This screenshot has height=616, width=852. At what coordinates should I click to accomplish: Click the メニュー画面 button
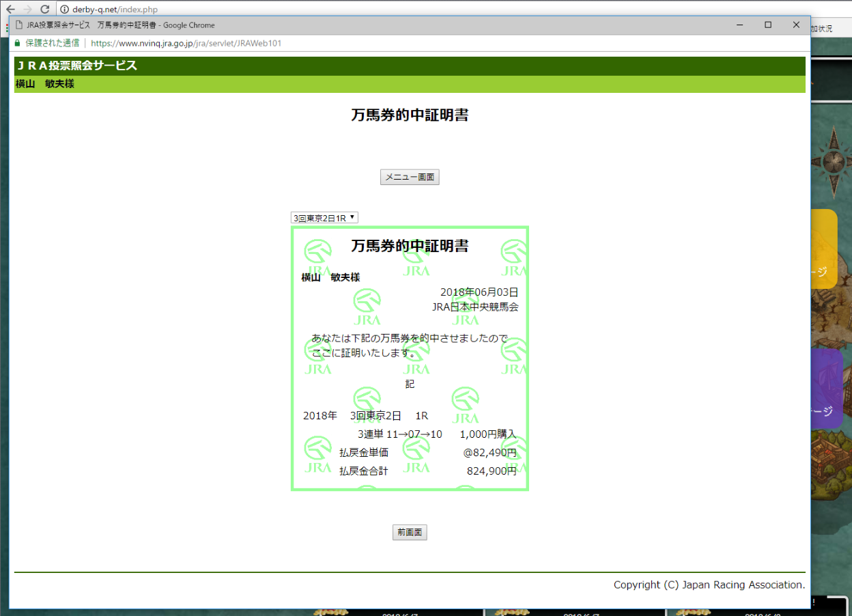pos(410,178)
